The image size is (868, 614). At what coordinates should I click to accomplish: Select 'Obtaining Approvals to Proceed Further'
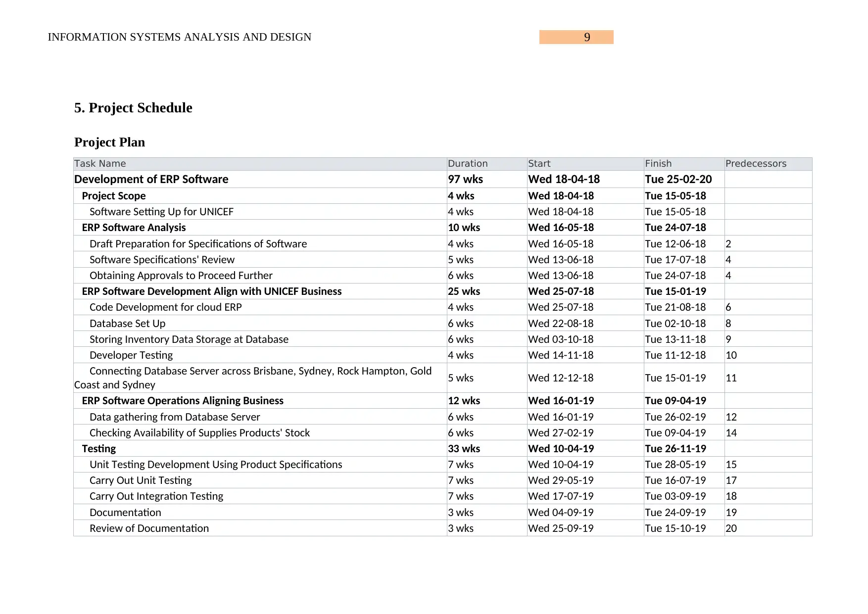pos(181,276)
